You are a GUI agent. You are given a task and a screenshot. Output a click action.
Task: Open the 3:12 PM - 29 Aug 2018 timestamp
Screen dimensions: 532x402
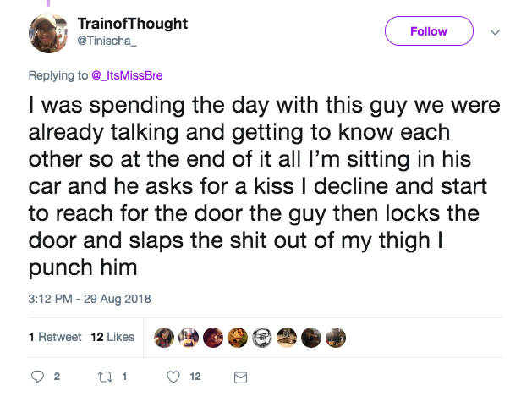(90, 299)
